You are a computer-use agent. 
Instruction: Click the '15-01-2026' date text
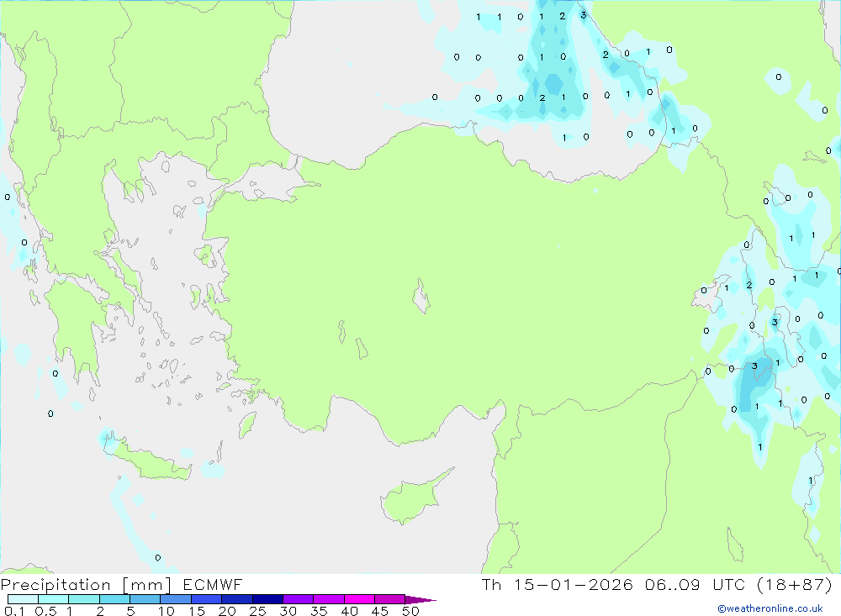point(574,584)
